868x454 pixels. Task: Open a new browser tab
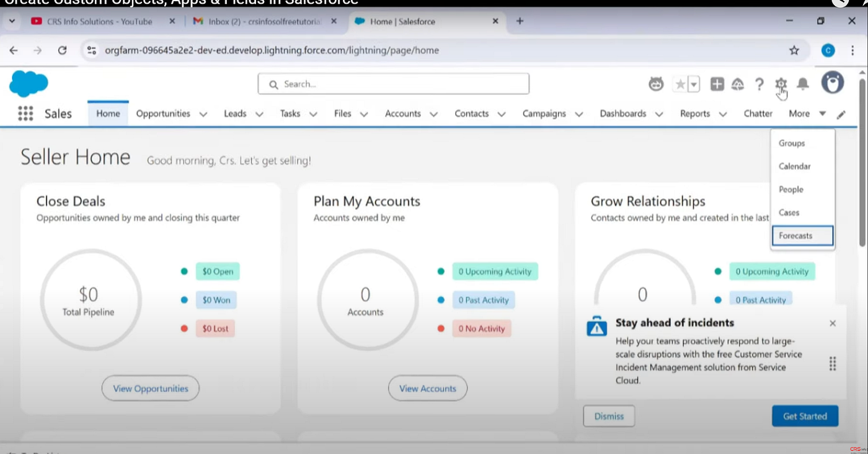520,21
